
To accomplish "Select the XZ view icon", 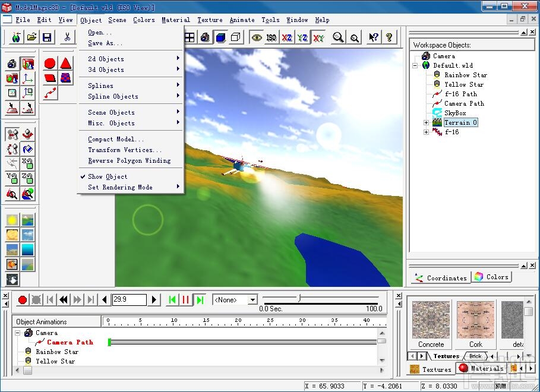I will [286, 37].
